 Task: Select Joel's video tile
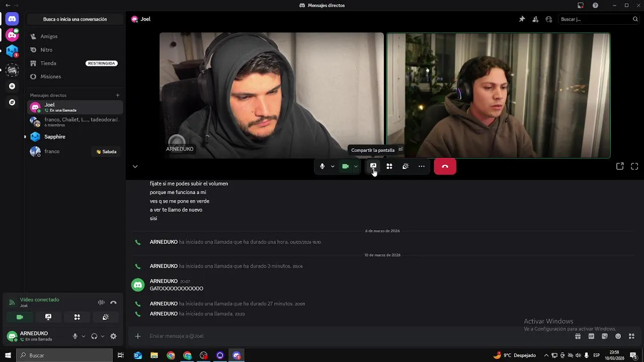498,96
